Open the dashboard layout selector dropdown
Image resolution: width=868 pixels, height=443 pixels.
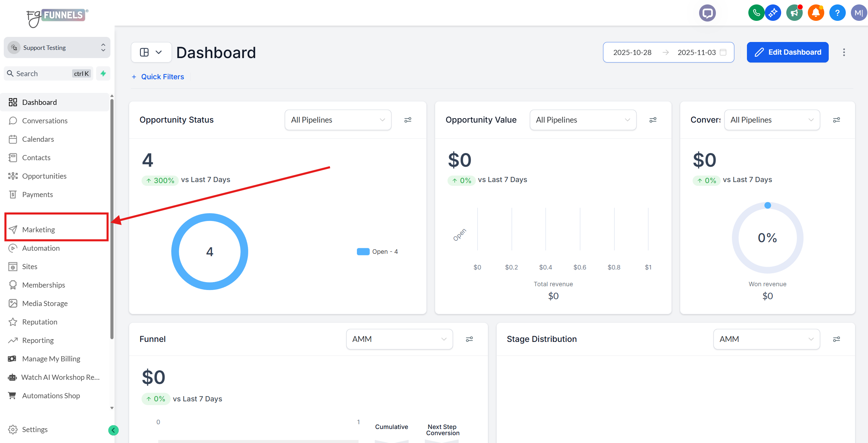[151, 52]
